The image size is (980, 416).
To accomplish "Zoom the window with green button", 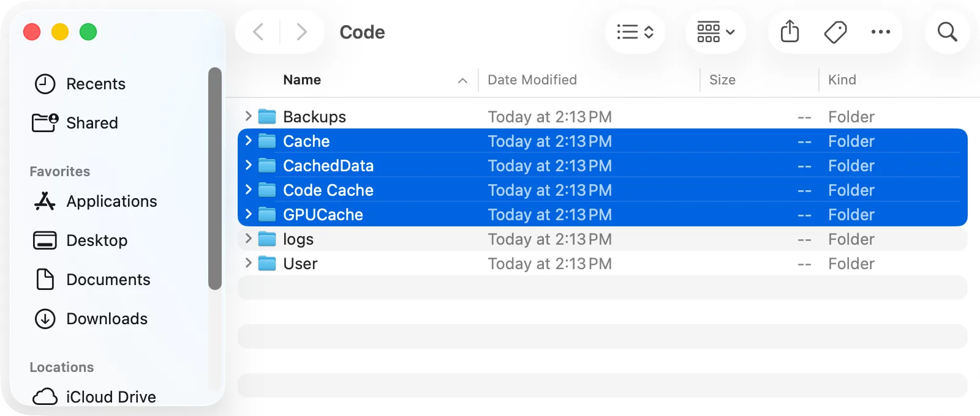I will coord(88,32).
